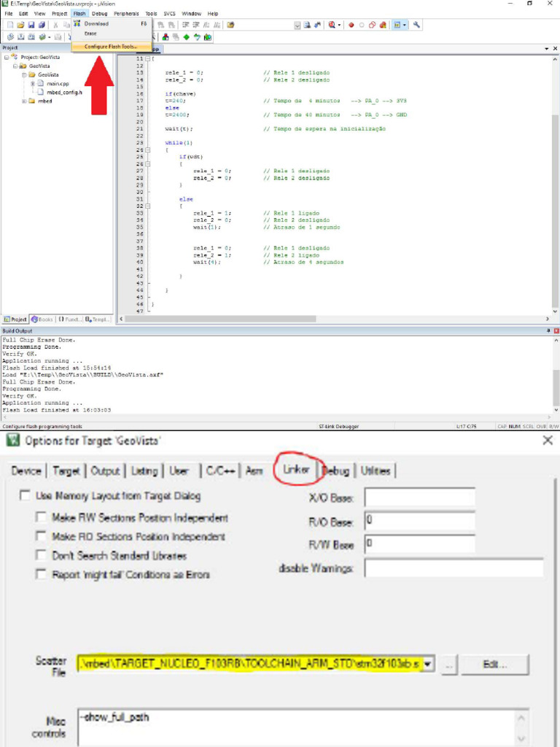Close the Build Output panel
The image size is (560, 747).
[556, 330]
